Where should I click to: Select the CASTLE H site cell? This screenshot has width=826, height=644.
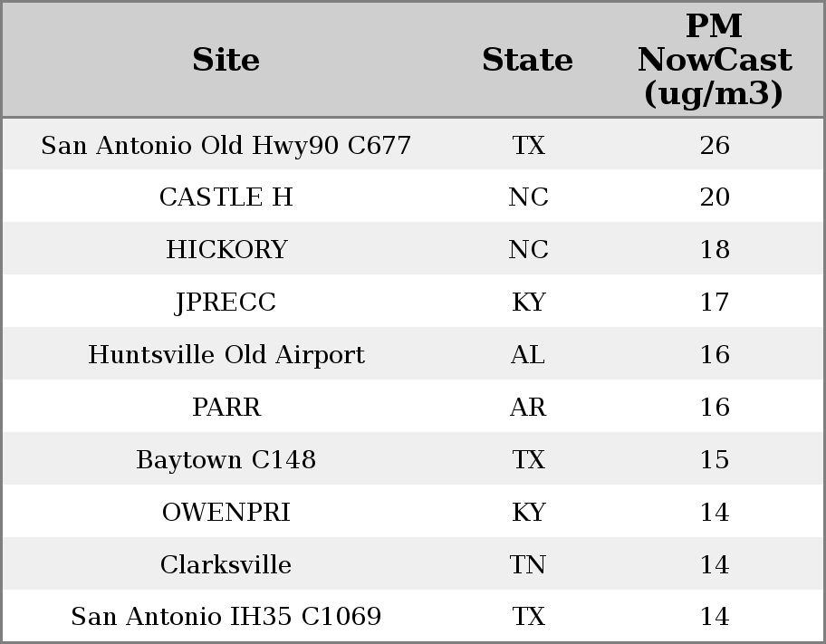click(226, 197)
